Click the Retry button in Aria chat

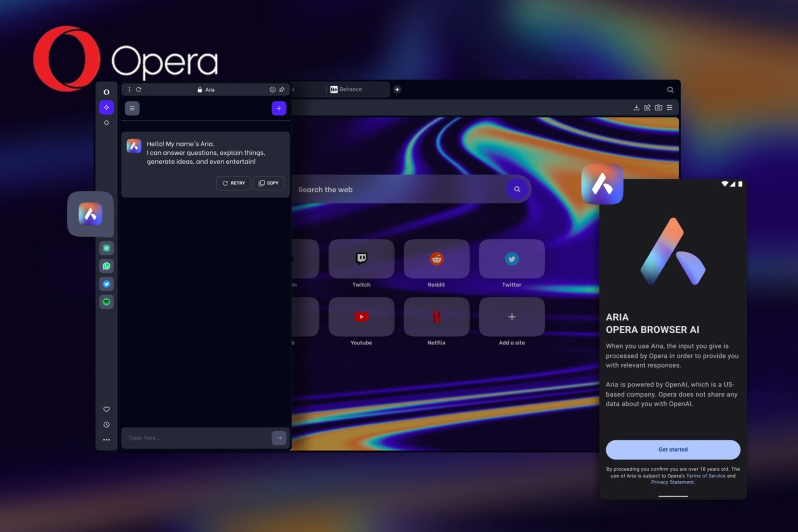coord(233,183)
